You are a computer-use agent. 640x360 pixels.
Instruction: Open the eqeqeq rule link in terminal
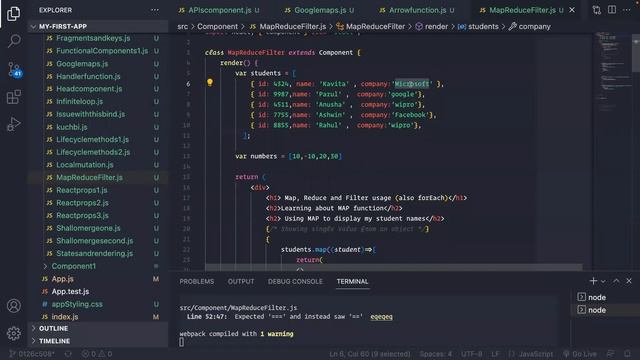381,317
